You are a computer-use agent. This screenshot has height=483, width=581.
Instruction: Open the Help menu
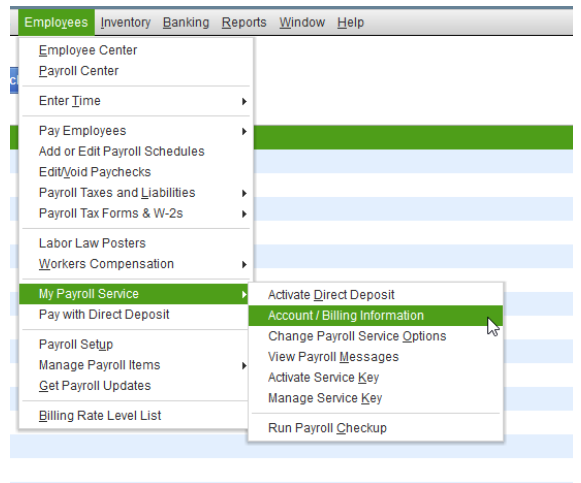pyautogui.click(x=351, y=22)
